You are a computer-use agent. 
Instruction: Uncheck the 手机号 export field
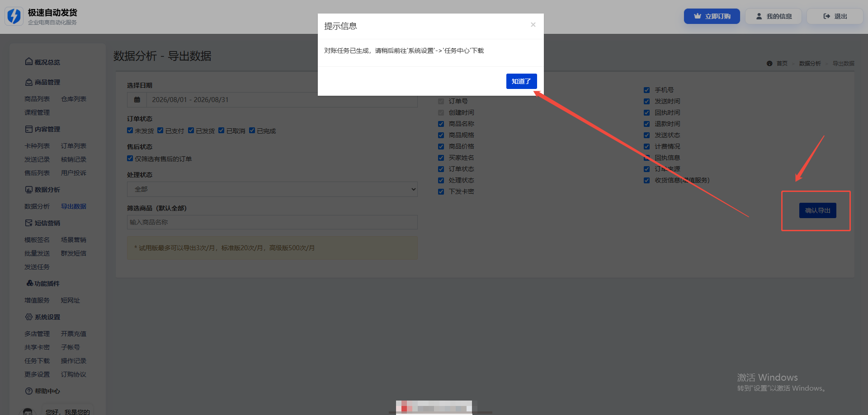(647, 90)
